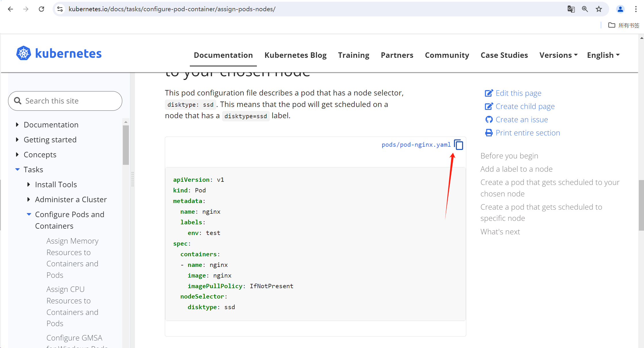Image resolution: width=644 pixels, height=348 pixels.
Task: Click the Edit this page pencil icon
Action: (489, 93)
